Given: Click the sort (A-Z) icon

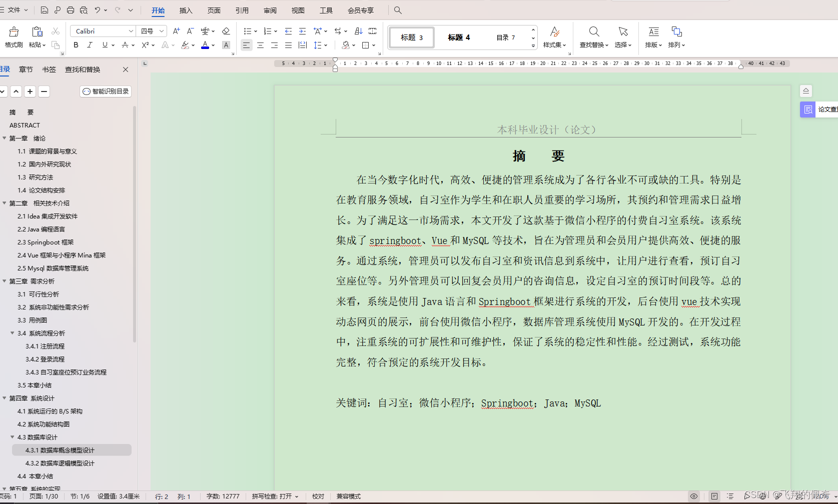Looking at the screenshot, I should [358, 31].
